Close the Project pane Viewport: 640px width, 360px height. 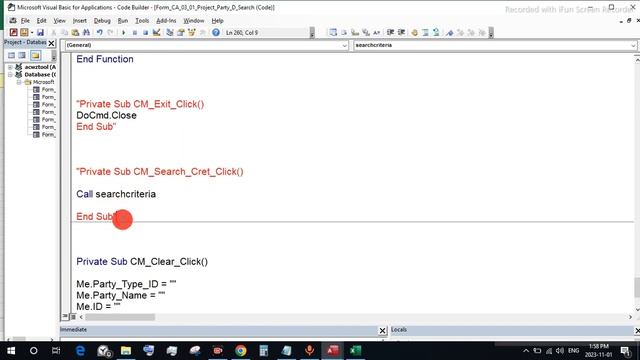[51, 43]
